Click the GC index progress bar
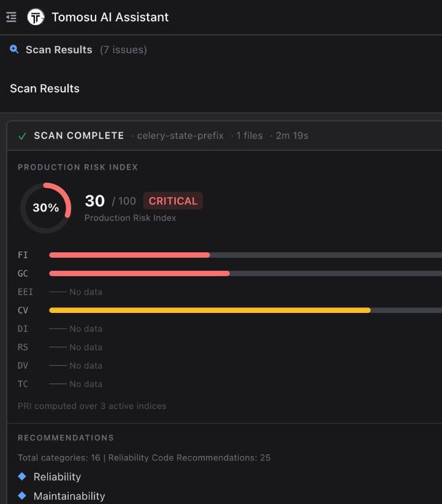442x504 pixels. (x=245, y=274)
